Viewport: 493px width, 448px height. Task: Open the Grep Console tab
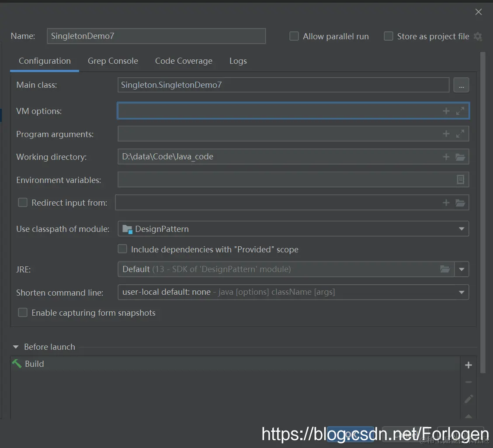click(113, 61)
